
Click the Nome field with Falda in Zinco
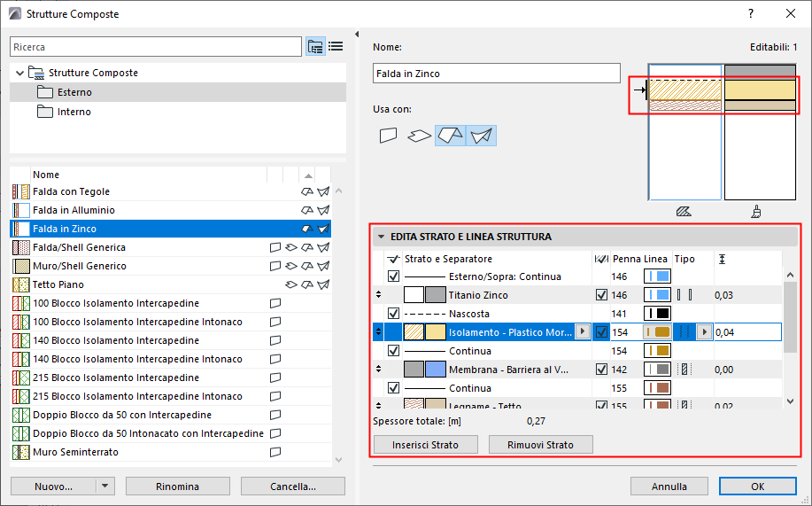496,73
